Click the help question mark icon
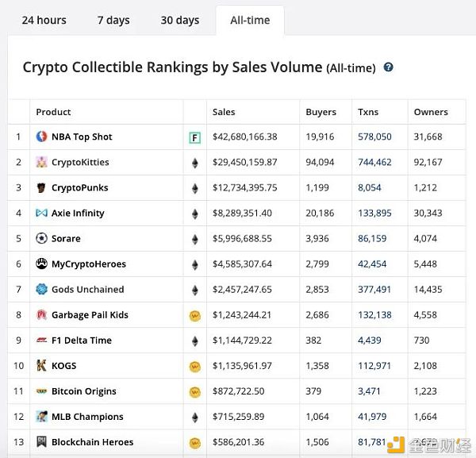The image size is (476, 458). tap(388, 67)
